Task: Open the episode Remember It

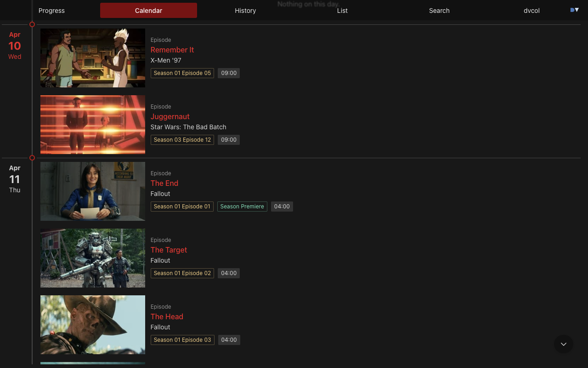Action: point(172,50)
